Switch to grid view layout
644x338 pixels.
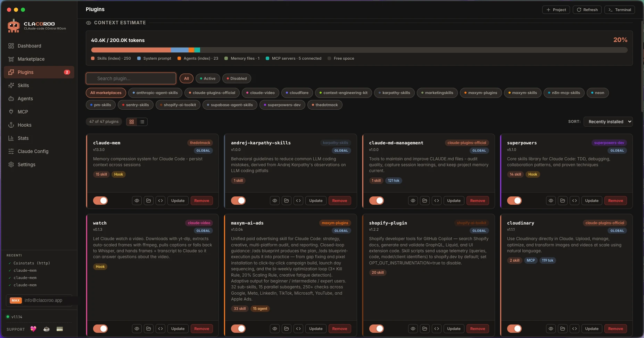click(x=132, y=122)
